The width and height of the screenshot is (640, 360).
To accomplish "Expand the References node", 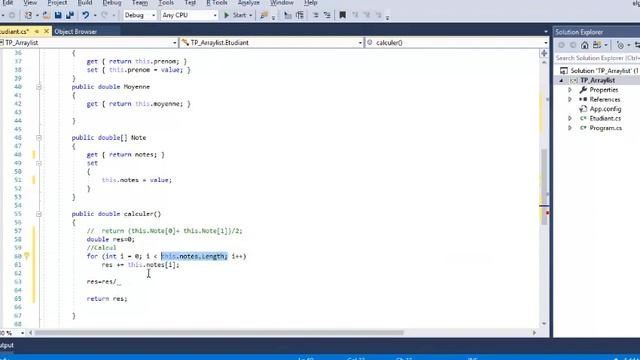I will coord(570,99).
